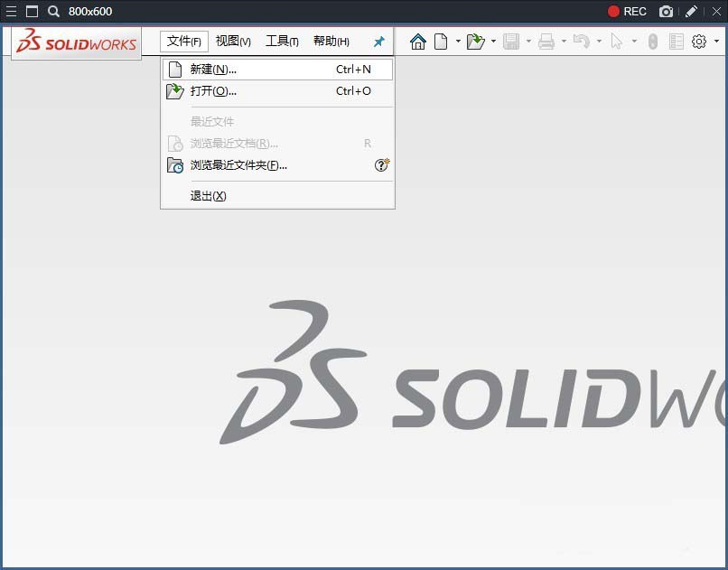Expand the Options gear dropdown arrow
This screenshot has width=728, height=570.
tap(716, 42)
